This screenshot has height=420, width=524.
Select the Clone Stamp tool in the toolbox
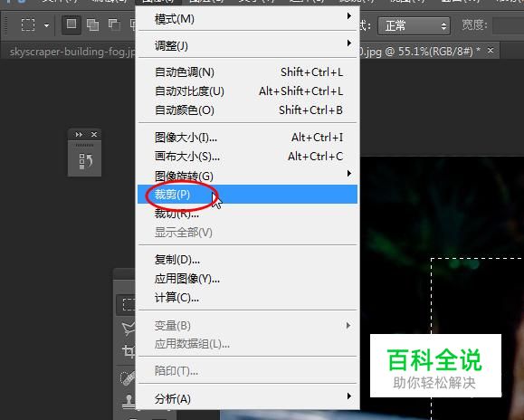pos(129,401)
